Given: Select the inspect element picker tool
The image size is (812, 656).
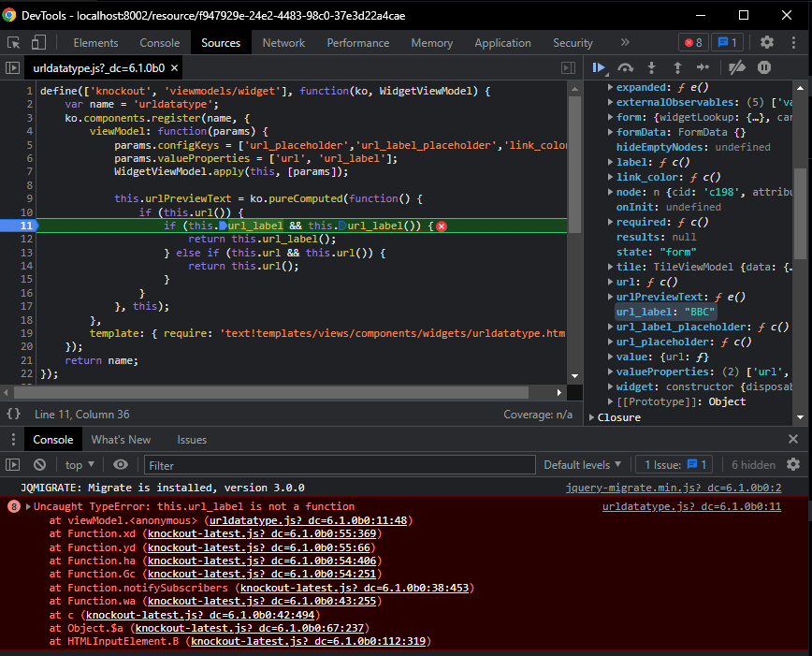Looking at the screenshot, I should click(14, 42).
